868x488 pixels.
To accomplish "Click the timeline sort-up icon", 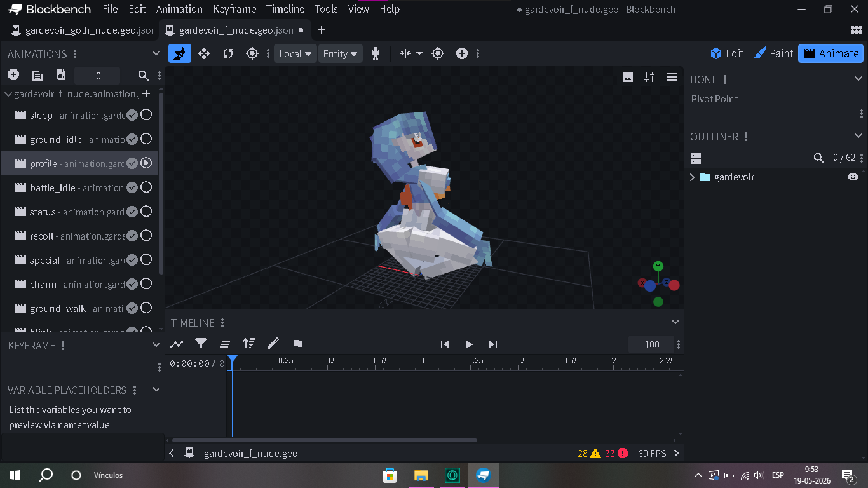I will (249, 344).
